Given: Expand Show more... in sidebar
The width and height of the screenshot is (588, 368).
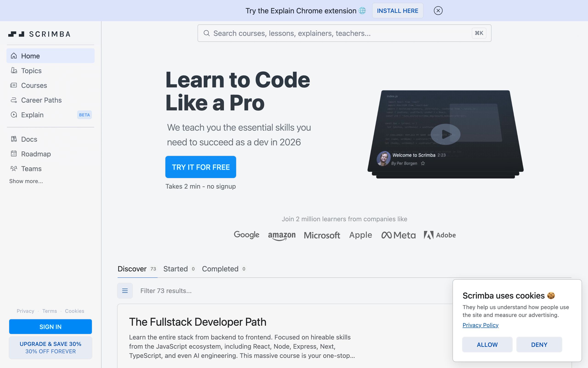Looking at the screenshot, I should coord(26,181).
